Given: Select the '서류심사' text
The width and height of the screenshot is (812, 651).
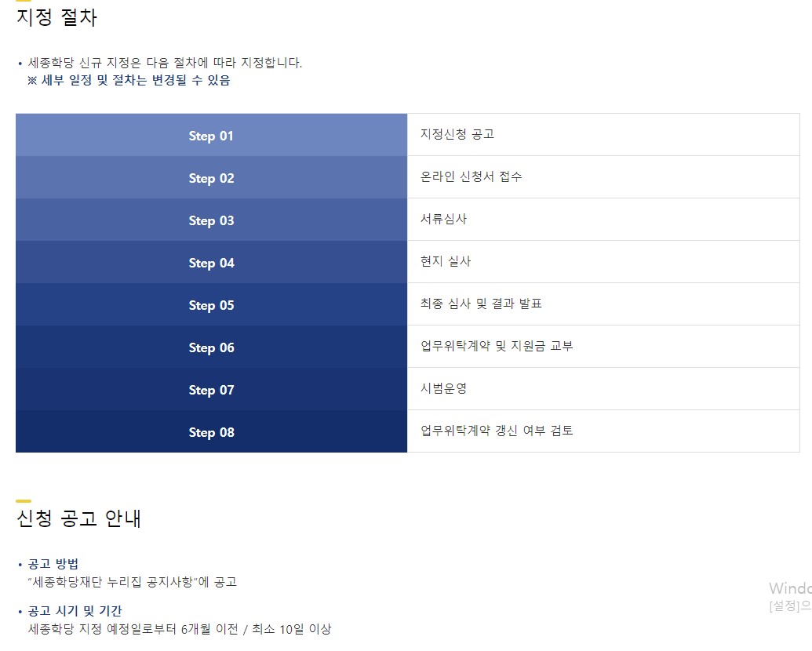Looking at the screenshot, I should pyautogui.click(x=444, y=219).
